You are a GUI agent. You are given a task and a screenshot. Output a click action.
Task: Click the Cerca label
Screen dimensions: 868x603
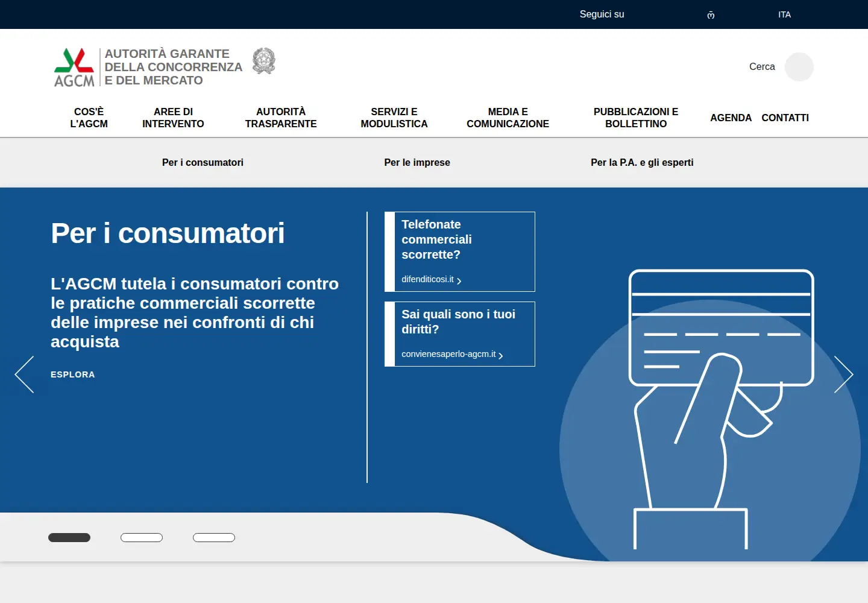pyautogui.click(x=762, y=67)
